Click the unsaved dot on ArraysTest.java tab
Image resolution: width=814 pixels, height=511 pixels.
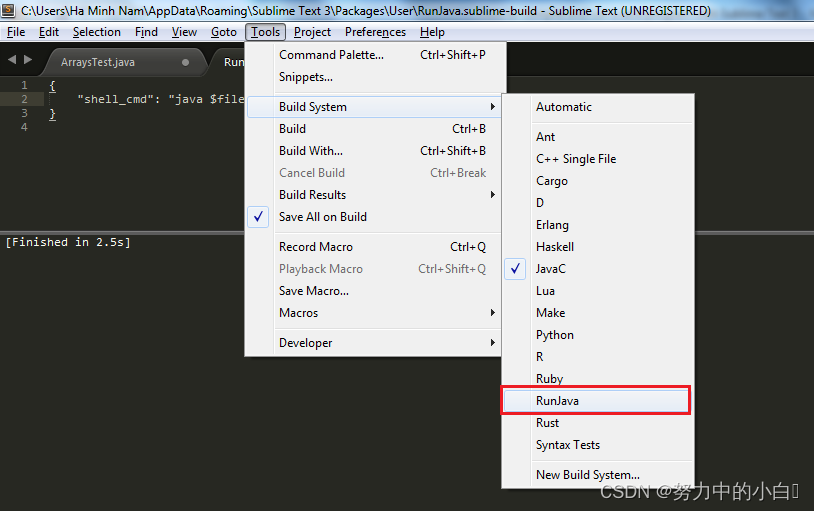(185, 62)
